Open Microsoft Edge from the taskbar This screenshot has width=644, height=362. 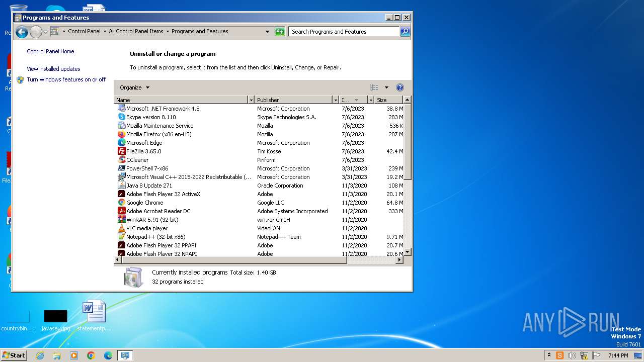(108, 355)
